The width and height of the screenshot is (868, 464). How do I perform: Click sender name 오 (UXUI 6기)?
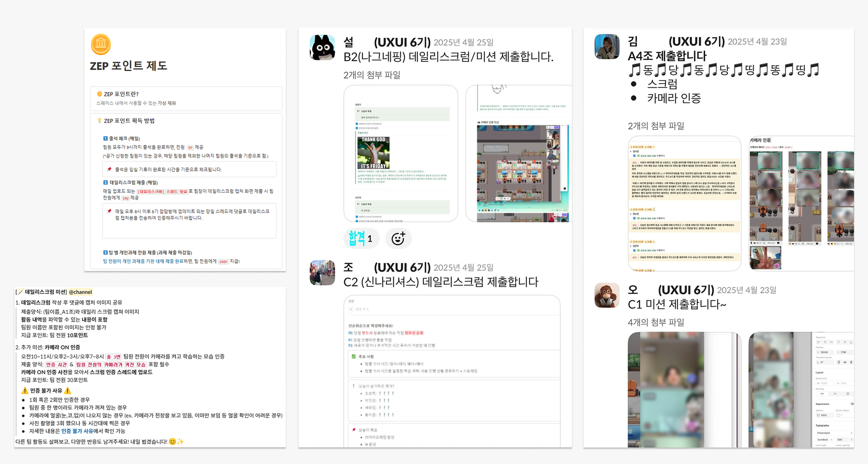pyautogui.click(x=671, y=290)
